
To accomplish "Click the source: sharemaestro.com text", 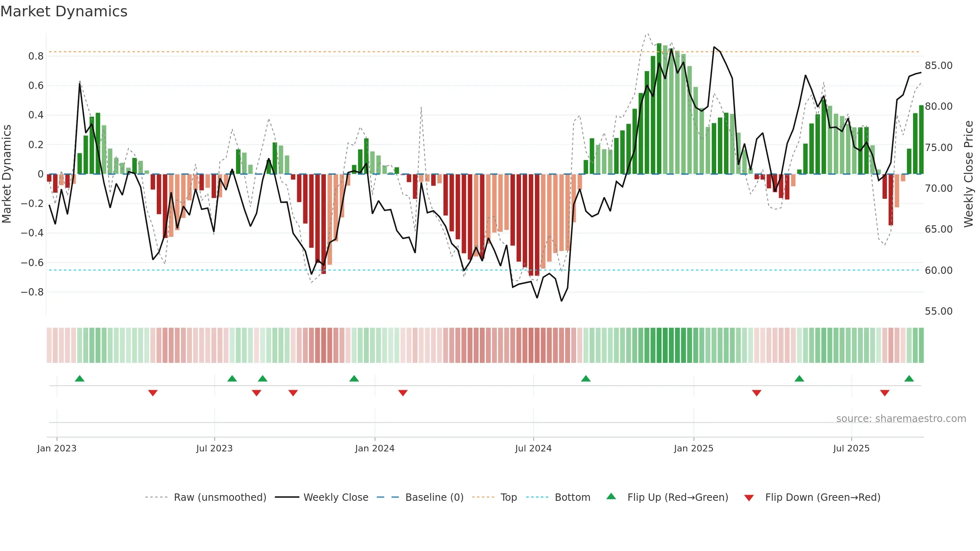I will pos(901,418).
